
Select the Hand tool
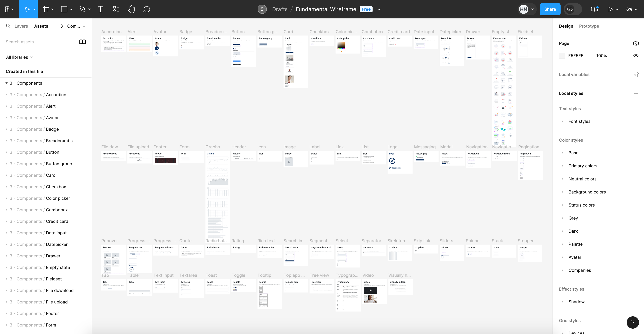[x=131, y=9]
